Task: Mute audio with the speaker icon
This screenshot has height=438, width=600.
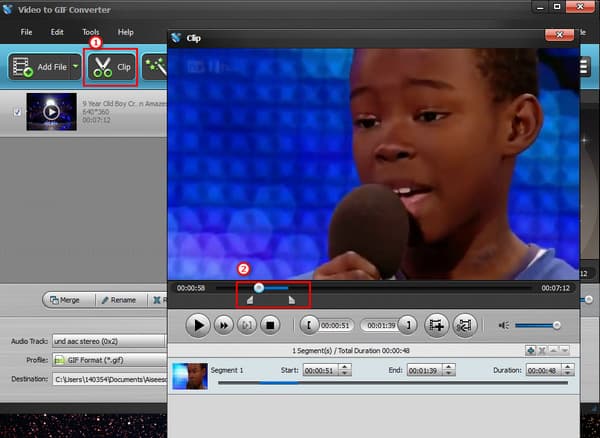Action: click(x=504, y=326)
